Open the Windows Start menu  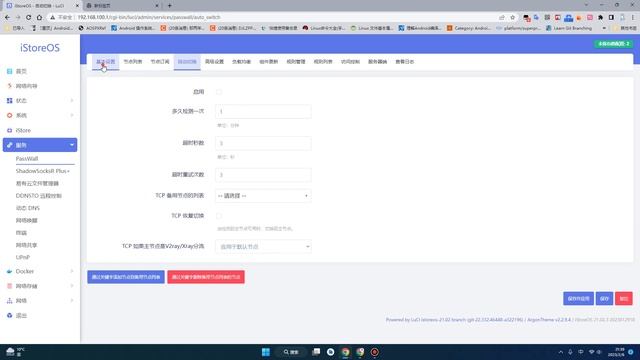click(266, 352)
